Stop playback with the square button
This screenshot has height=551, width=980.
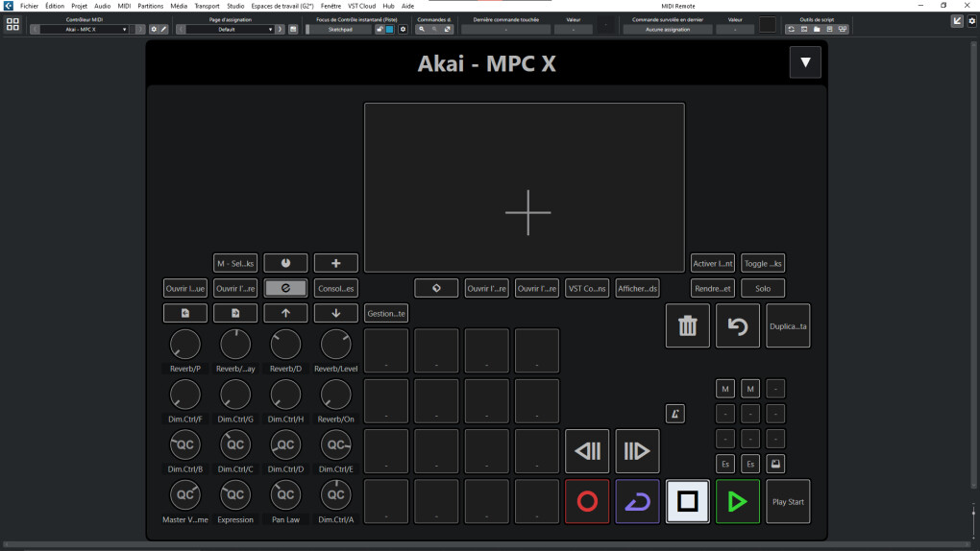tap(688, 501)
